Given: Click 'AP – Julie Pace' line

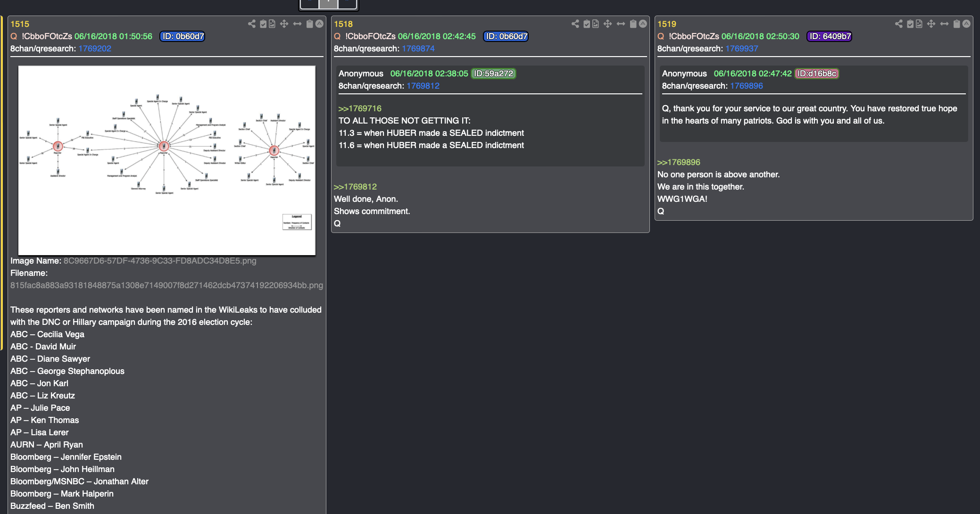Looking at the screenshot, I should 40,408.
